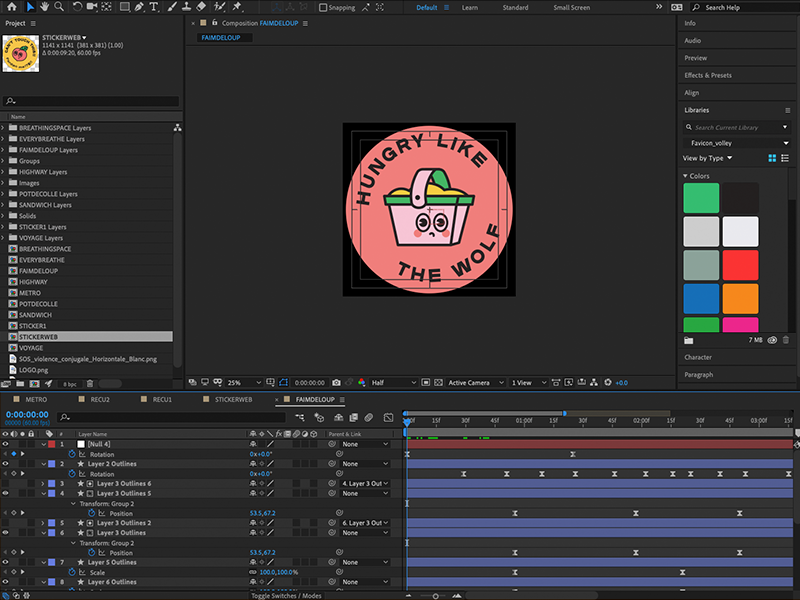
Task: Open the 25% magnification dropdown
Action: coord(244,382)
